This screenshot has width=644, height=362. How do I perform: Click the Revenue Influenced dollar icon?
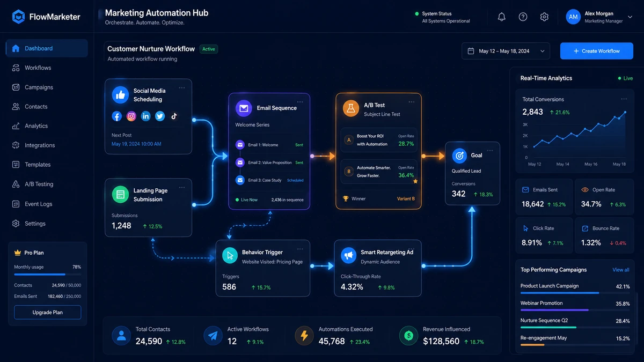coord(409,336)
